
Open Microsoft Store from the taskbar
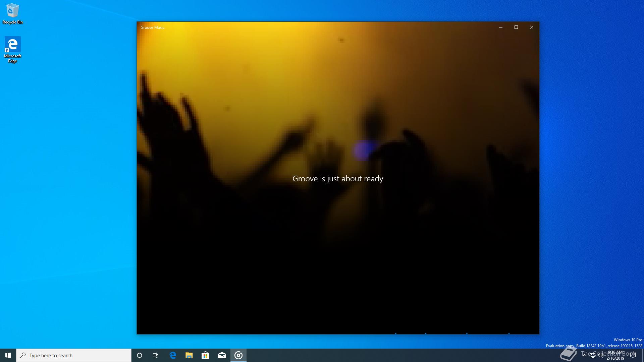205,355
